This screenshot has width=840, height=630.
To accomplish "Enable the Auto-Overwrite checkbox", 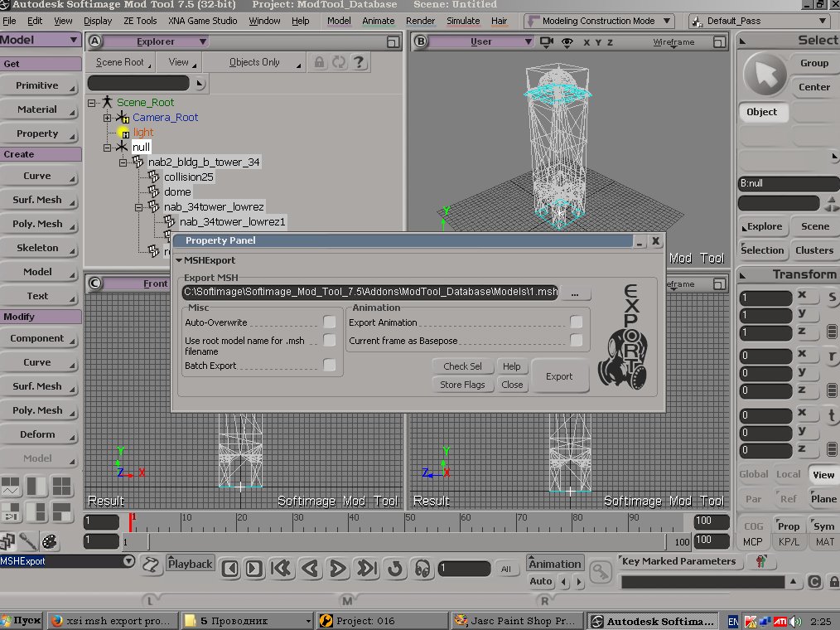I will coord(330,321).
